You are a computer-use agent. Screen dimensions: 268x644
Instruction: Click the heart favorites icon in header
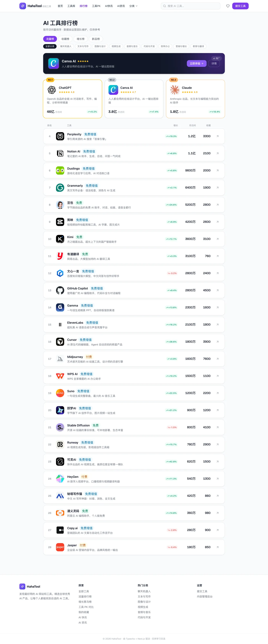tap(228, 6)
